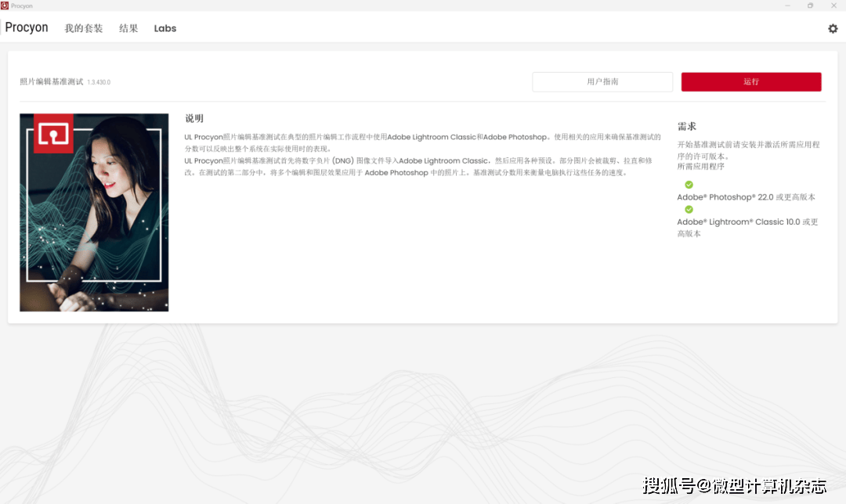
Task: Open the 用户指南 user guide button
Action: point(602,82)
